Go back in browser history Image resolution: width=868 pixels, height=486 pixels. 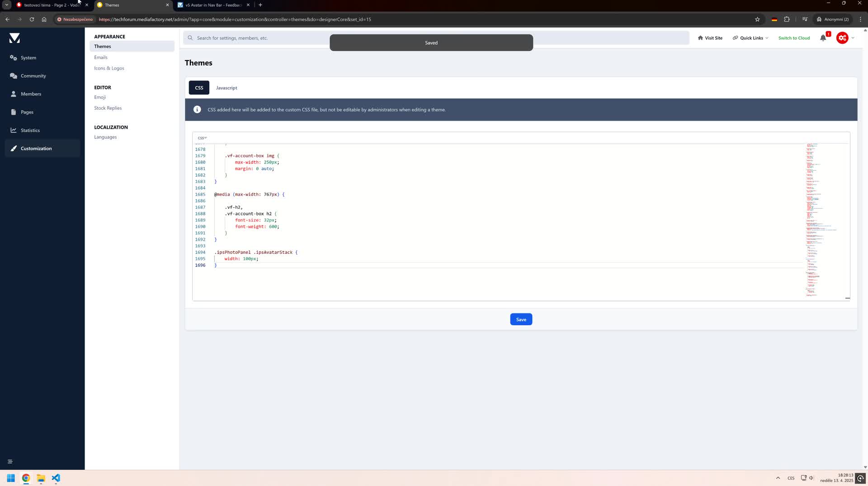(x=8, y=19)
